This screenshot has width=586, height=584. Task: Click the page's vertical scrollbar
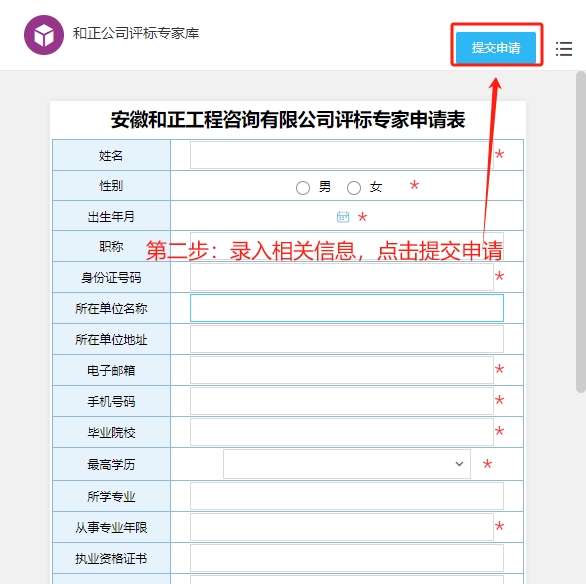click(581, 232)
